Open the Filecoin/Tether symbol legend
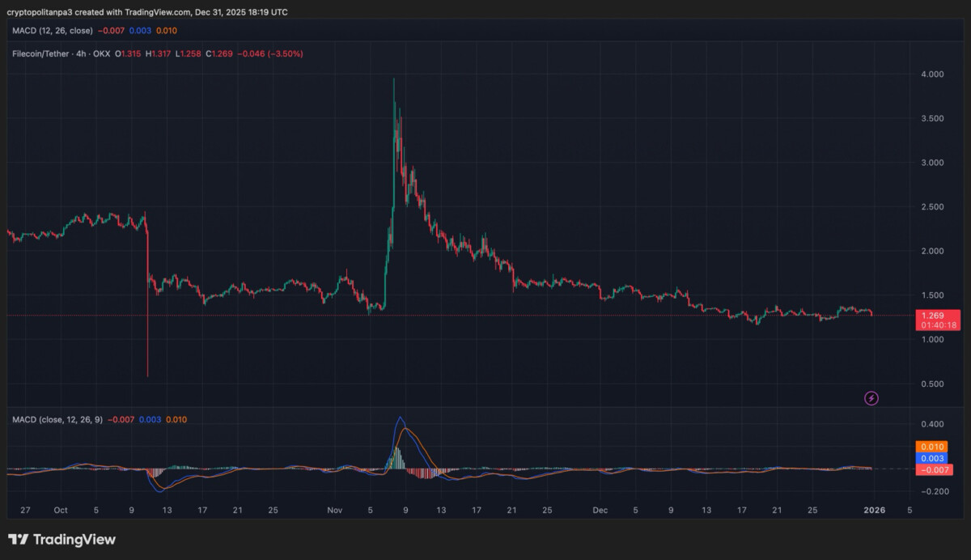The height and width of the screenshot is (560, 971). [62, 53]
